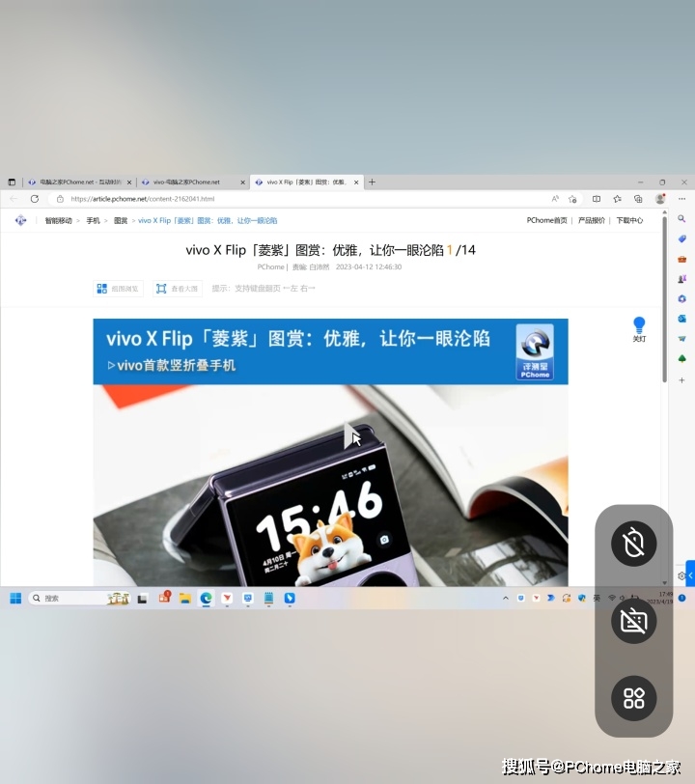
Task: Open the Windows Start menu
Action: point(15,599)
